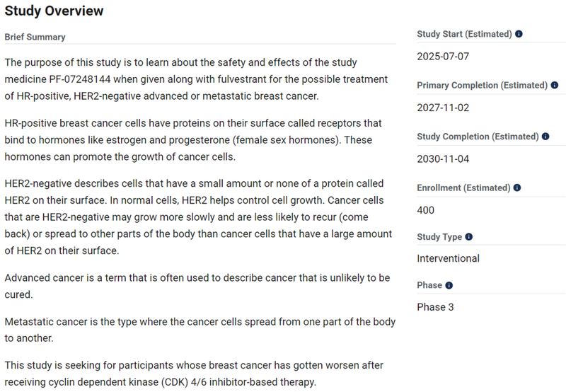This screenshot has width=566, height=392.
Task: Click the enrollment value 400
Action: coord(426,210)
